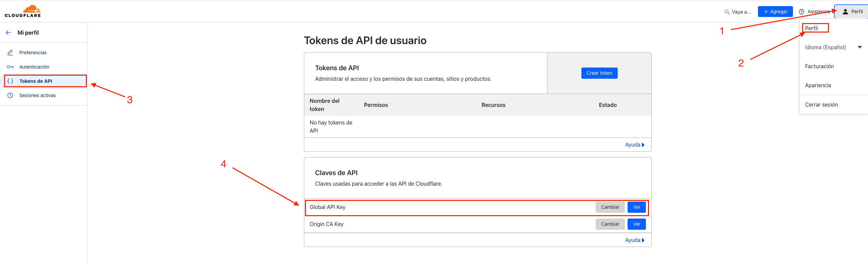Click the Sesiones activas clock icon
This screenshot has height=263, width=868.
(10, 95)
